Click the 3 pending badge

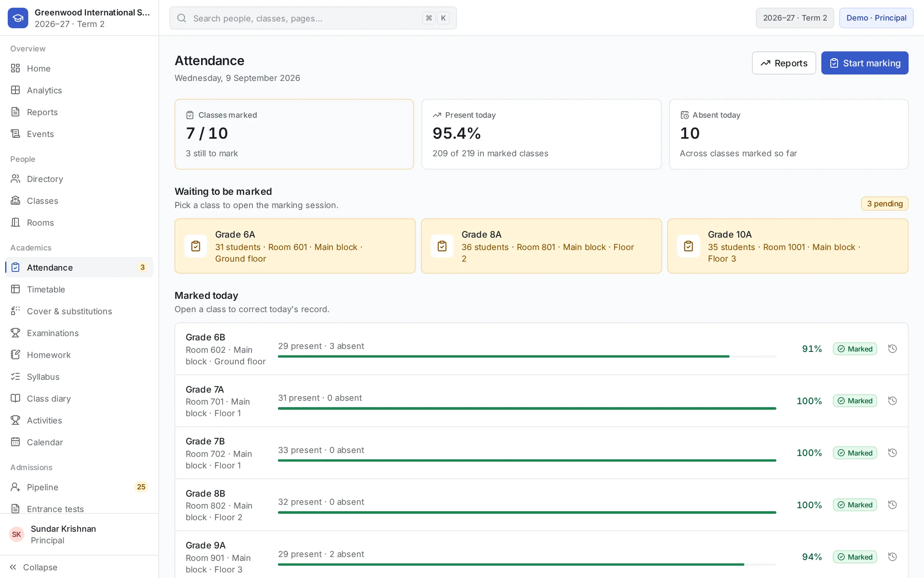(885, 204)
